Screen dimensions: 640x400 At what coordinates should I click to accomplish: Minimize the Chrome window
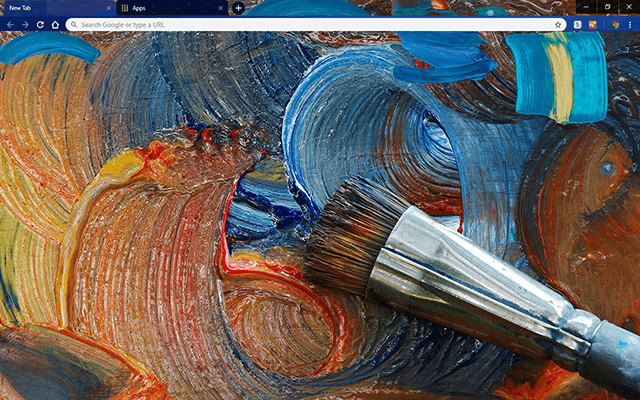pyautogui.click(x=586, y=7)
